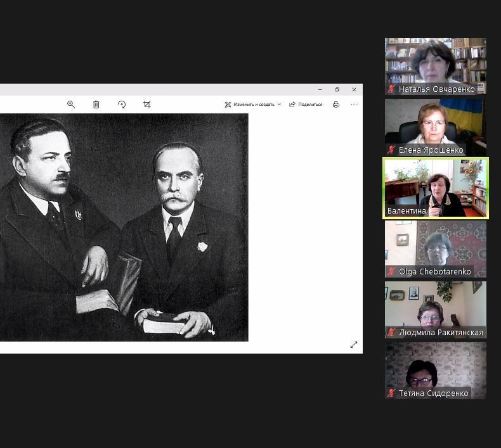Click the Поделиться share button
The width and height of the screenshot is (501, 448).
point(306,105)
